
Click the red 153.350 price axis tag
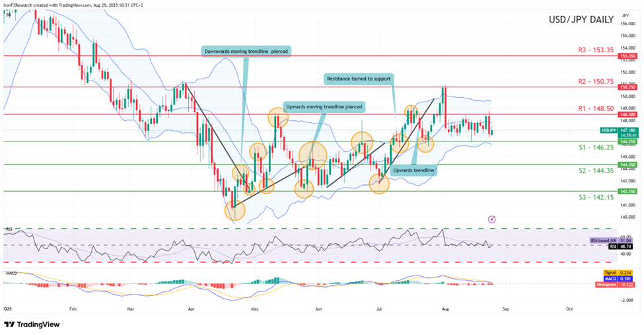point(626,56)
